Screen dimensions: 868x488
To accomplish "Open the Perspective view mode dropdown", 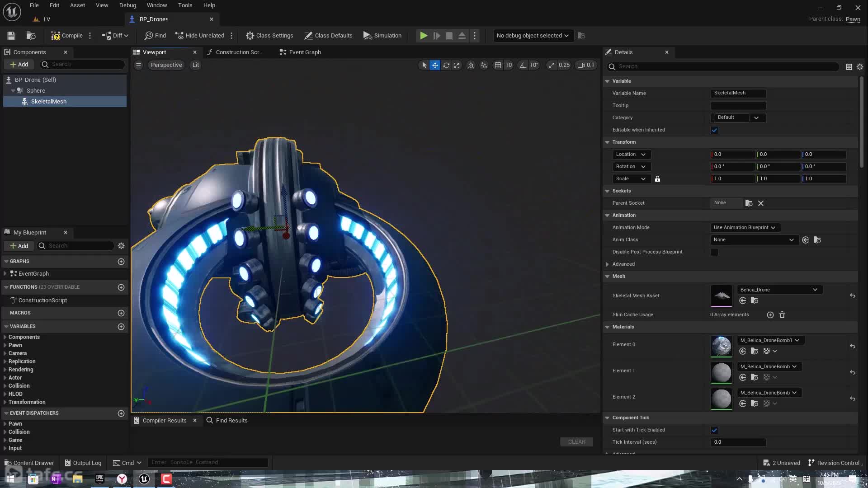I will point(166,65).
